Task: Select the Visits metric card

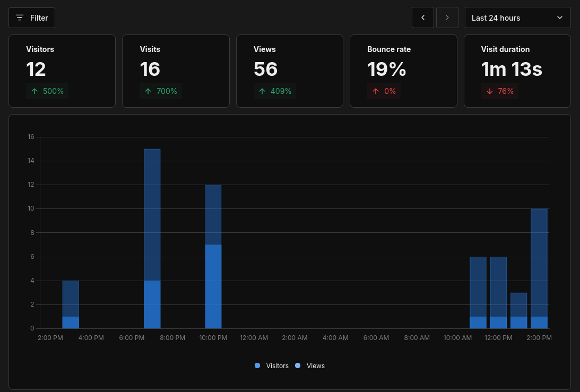Action: (x=176, y=71)
